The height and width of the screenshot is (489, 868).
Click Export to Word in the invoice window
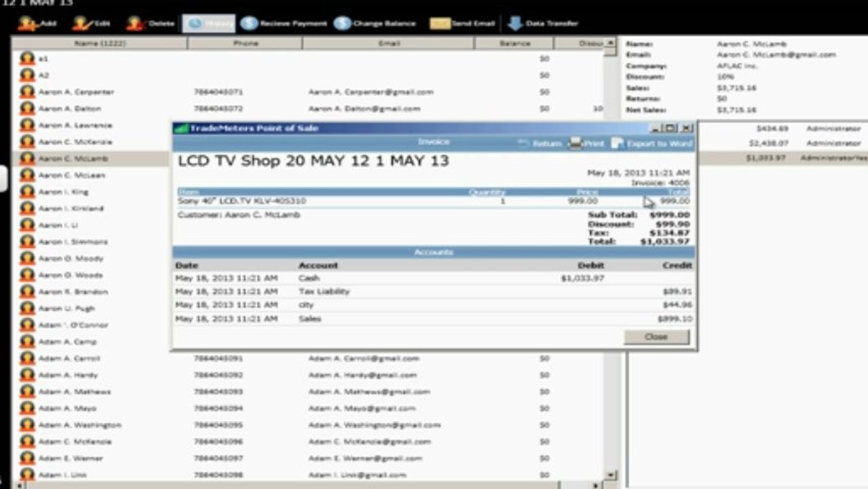[652, 143]
